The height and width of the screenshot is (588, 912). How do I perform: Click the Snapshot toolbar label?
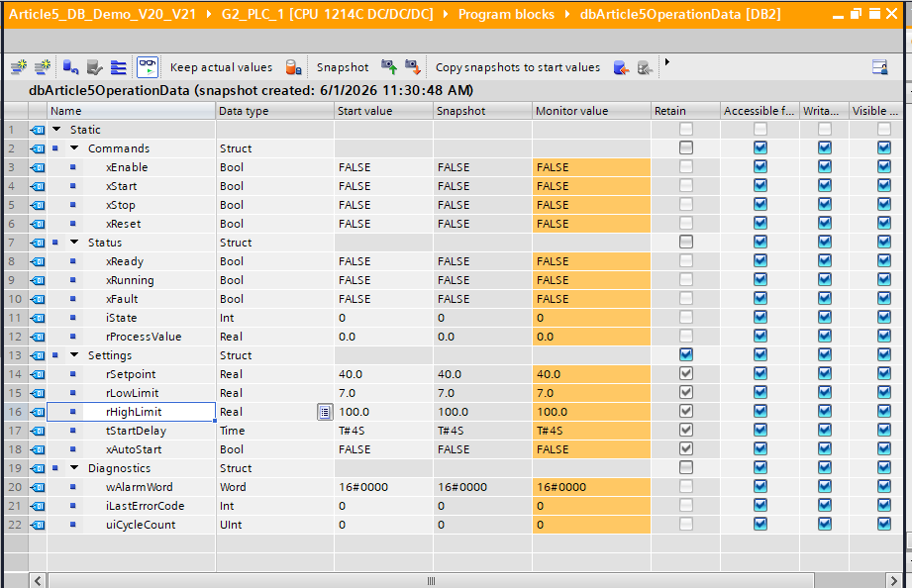click(343, 67)
